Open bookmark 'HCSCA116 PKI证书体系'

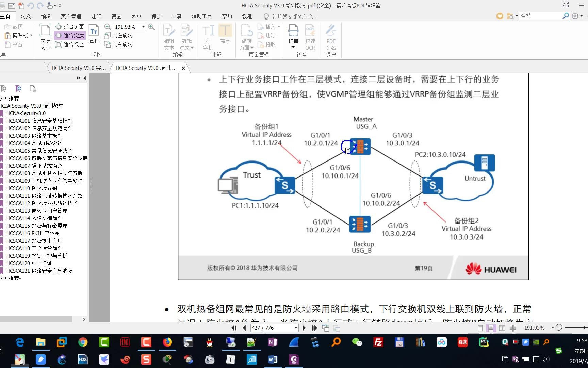pos(33,233)
